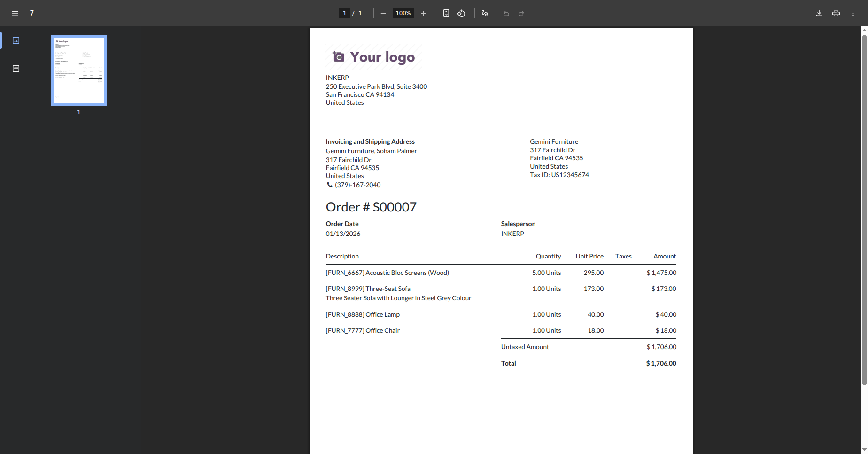This screenshot has width=868, height=454.
Task: Click the '[FURN_8888] Office Lamp' line
Action: 363,314
